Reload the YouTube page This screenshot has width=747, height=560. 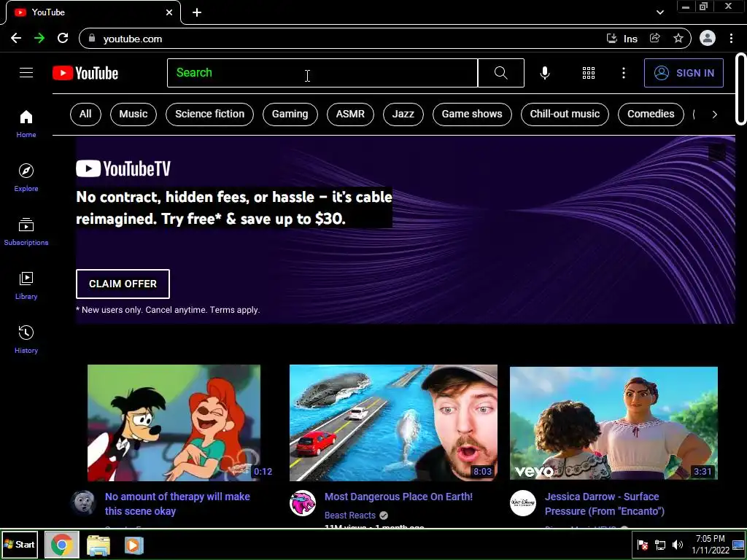(x=63, y=39)
